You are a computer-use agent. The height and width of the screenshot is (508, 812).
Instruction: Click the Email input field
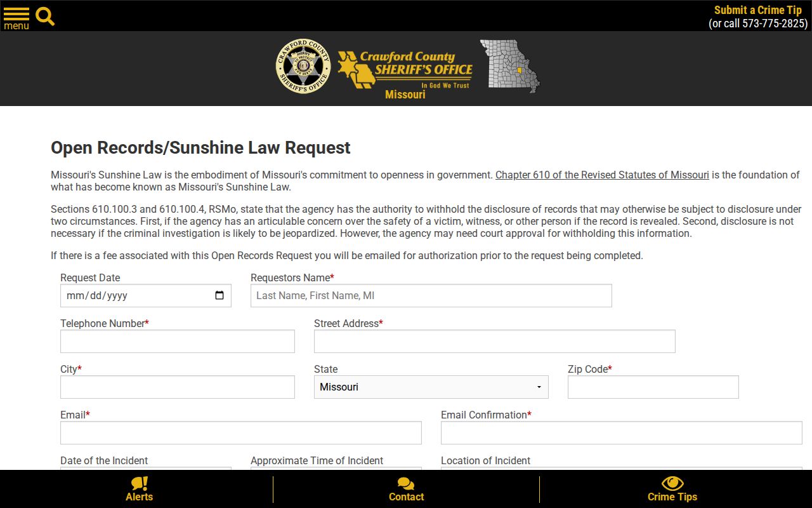241,432
